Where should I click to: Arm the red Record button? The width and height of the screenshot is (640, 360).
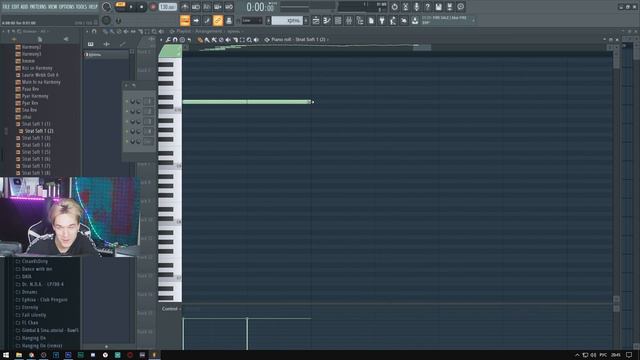click(x=153, y=7)
